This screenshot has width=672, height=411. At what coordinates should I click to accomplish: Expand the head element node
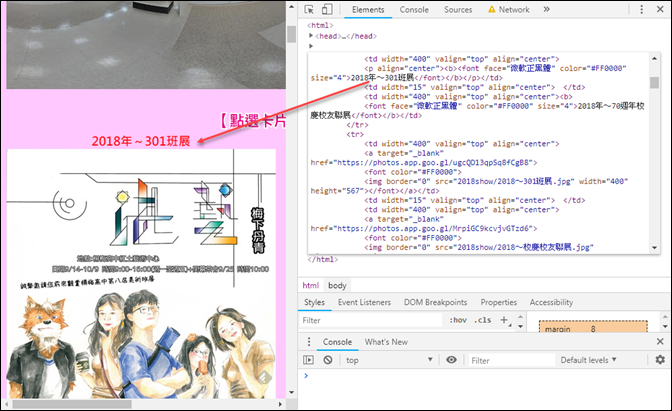311,36
